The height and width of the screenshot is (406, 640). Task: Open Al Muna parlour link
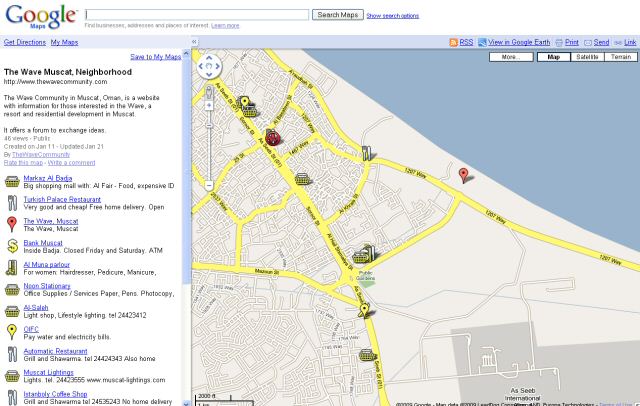[47, 265]
